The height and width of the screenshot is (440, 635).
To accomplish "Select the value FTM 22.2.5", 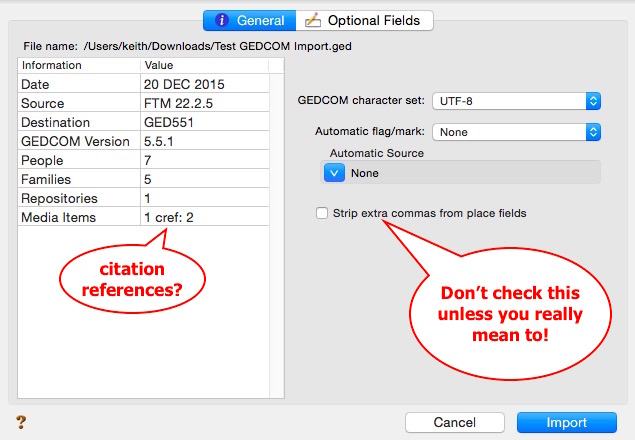I will coord(178,103).
